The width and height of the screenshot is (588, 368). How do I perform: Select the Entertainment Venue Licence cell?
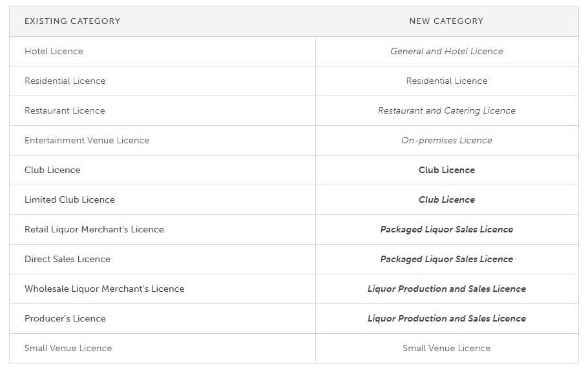(87, 140)
